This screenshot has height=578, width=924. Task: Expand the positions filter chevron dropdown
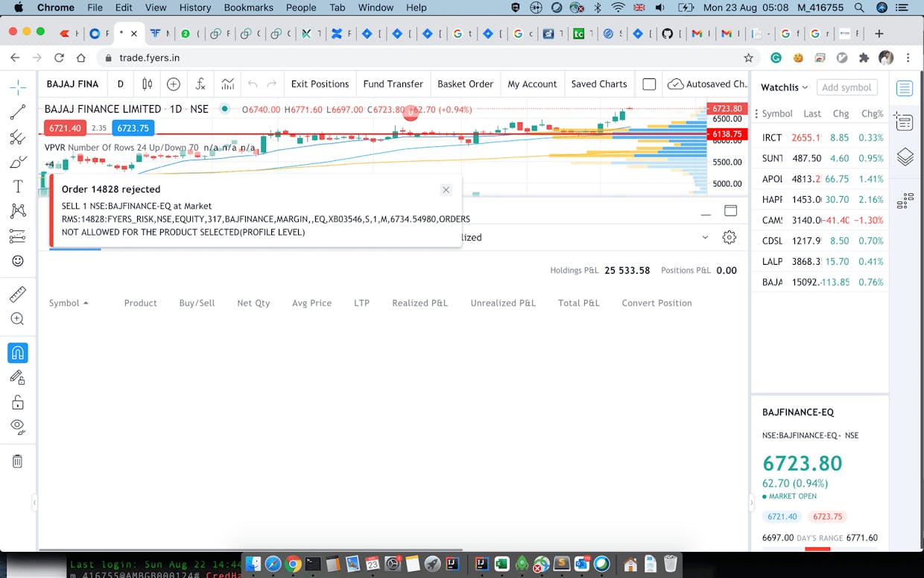pos(706,237)
